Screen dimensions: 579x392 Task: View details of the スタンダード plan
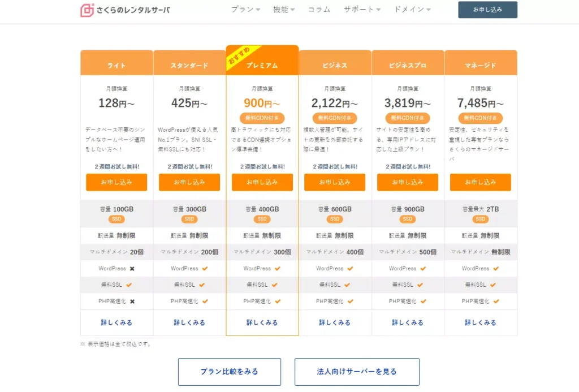pyautogui.click(x=189, y=322)
